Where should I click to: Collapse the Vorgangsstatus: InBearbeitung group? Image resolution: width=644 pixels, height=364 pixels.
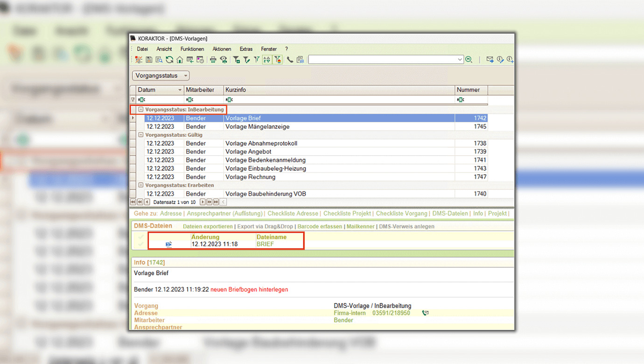(140, 110)
